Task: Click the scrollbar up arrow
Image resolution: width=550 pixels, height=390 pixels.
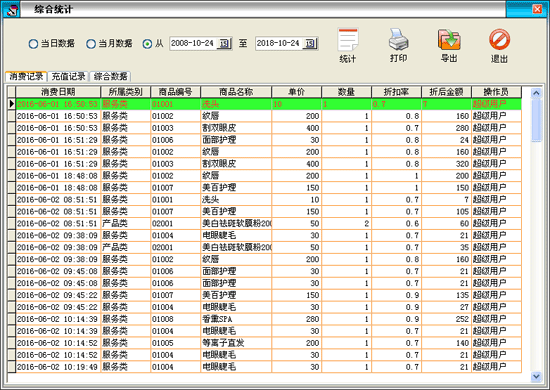Action: click(536, 93)
